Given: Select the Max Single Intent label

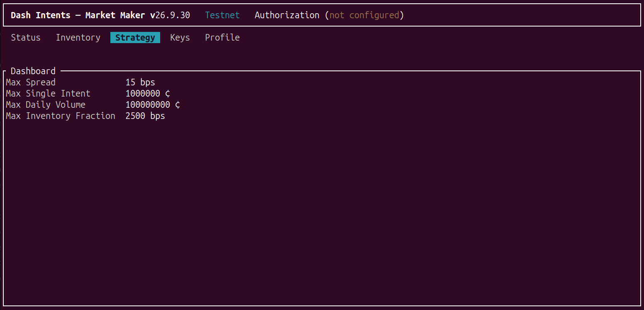Looking at the screenshot, I should click(48, 94).
